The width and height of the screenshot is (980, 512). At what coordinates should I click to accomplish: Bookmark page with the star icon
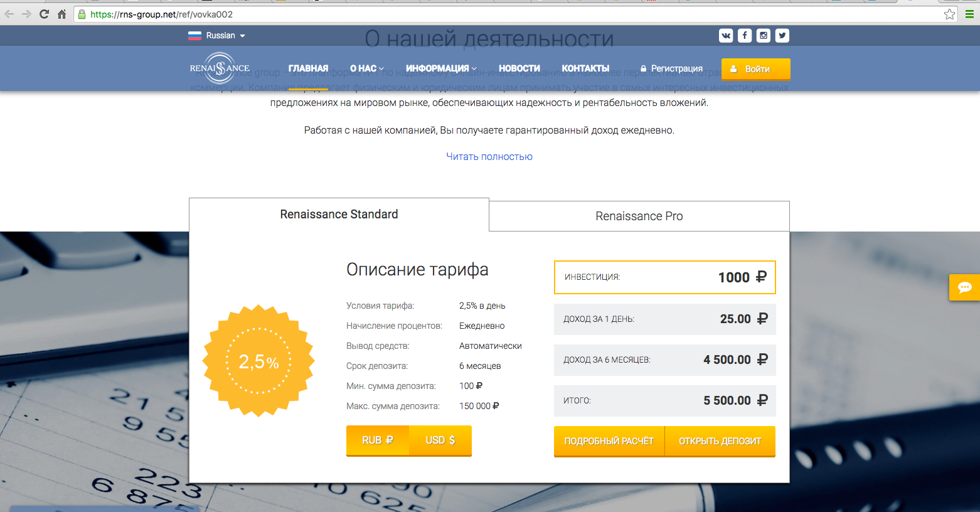(x=949, y=14)
